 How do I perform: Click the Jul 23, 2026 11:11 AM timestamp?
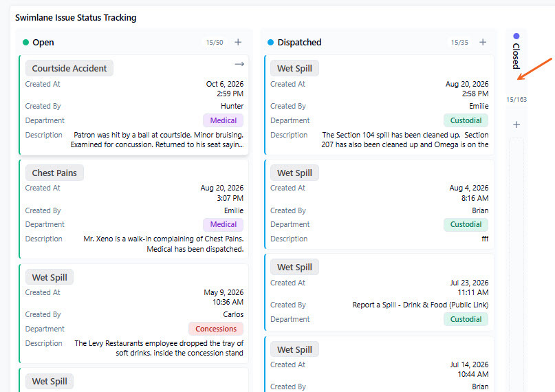click(x=469, y=287)
